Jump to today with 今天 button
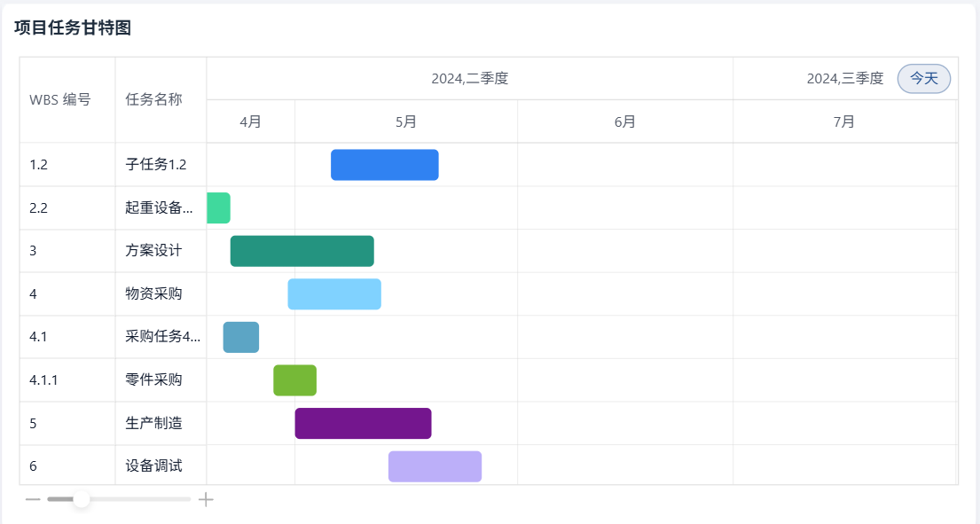 pos(924,79)
